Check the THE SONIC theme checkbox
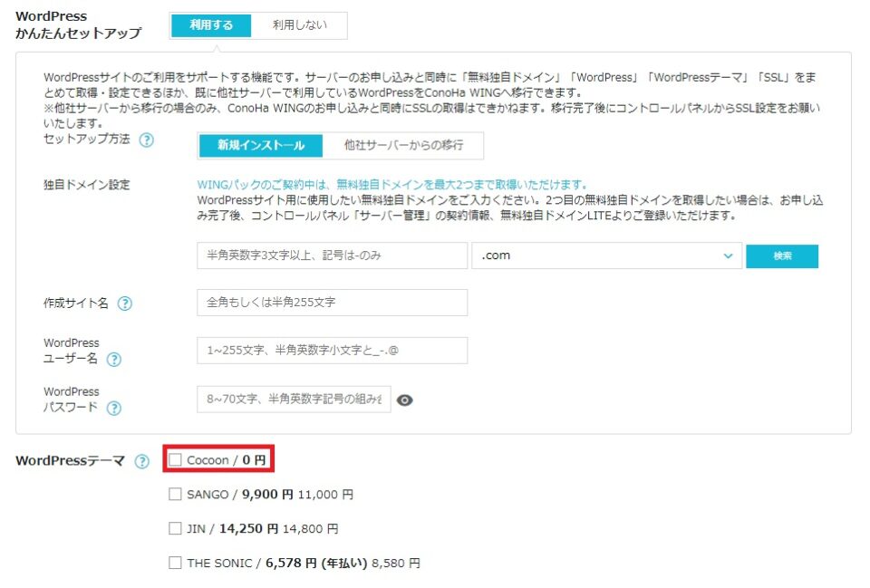This screenshot has width=870, height=588. 175,563
